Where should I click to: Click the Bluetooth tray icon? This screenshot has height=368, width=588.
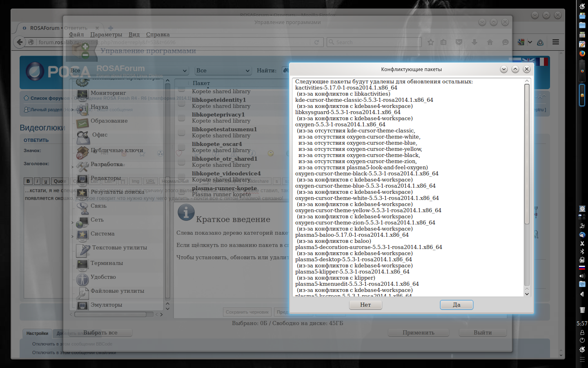click(582, 251)
